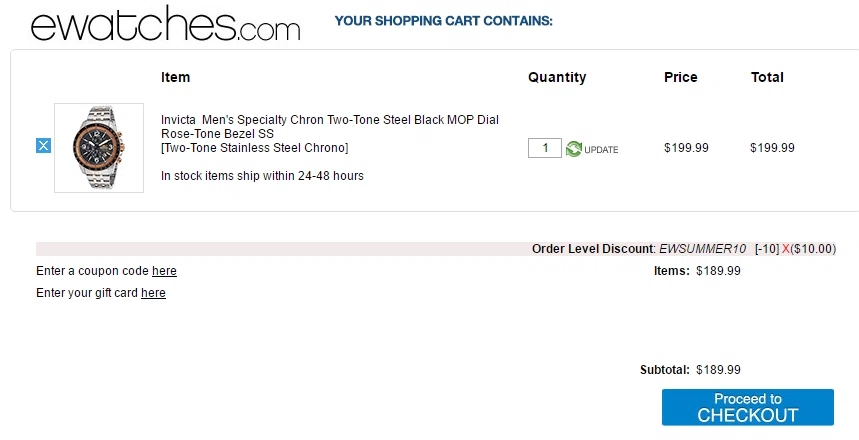Open the ewatches.com logo homepage

[x=165, y=23]
